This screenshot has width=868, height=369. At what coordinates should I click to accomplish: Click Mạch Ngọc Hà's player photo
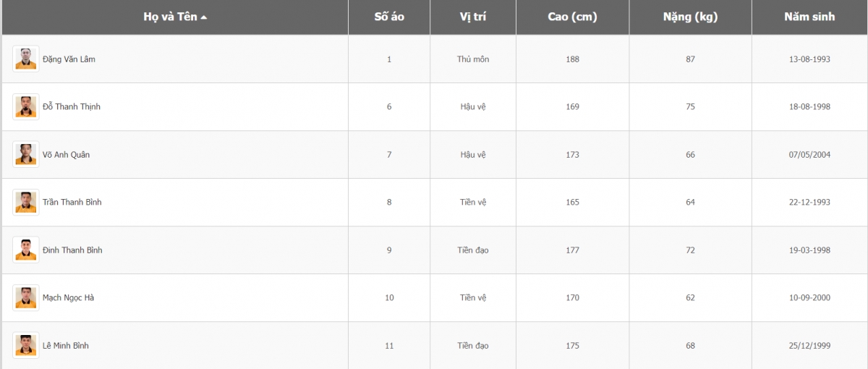26,297
